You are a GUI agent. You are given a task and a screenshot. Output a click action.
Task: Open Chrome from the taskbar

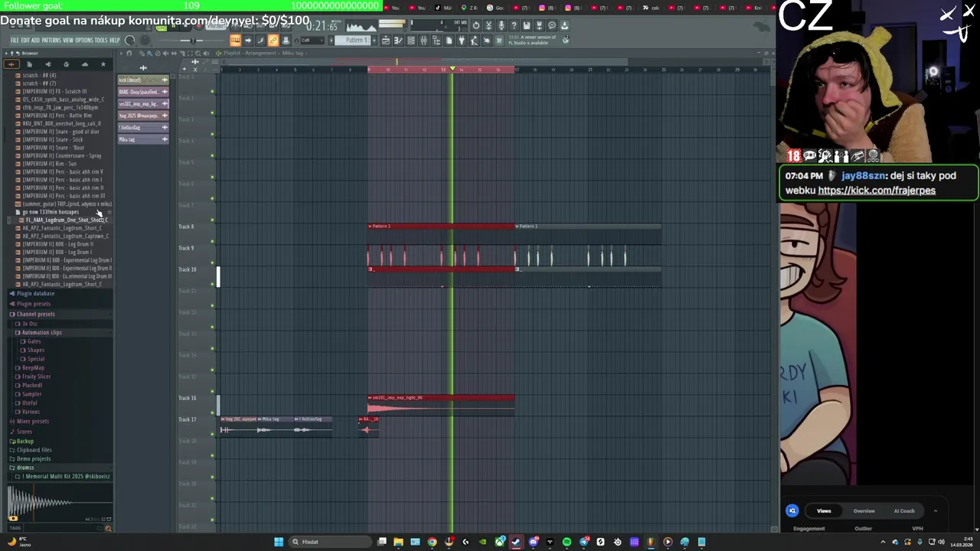point(432,542)
